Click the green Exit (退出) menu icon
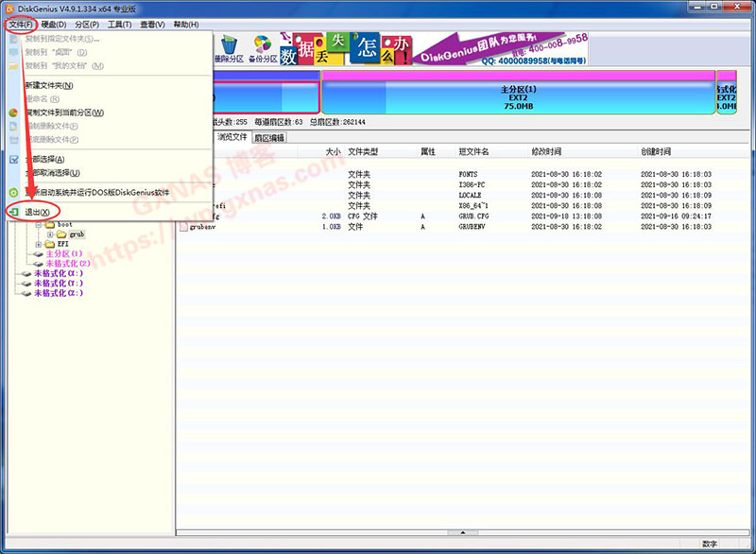The width and height of the screenshot is (756, 554). 13,212
